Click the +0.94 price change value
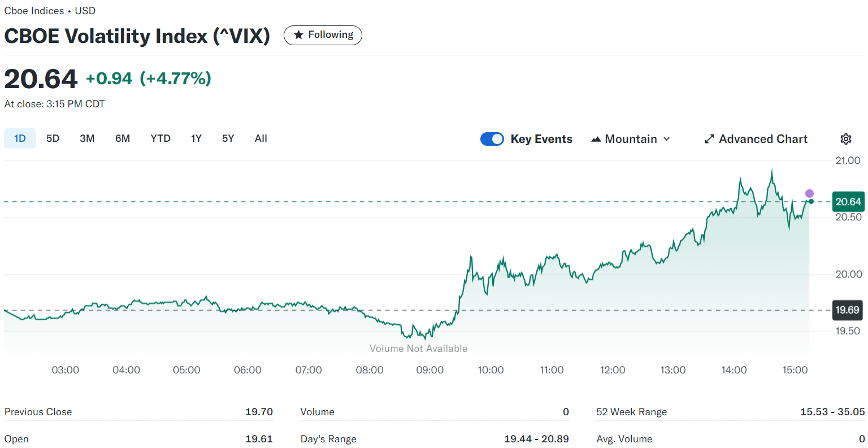 coord(109,79)
